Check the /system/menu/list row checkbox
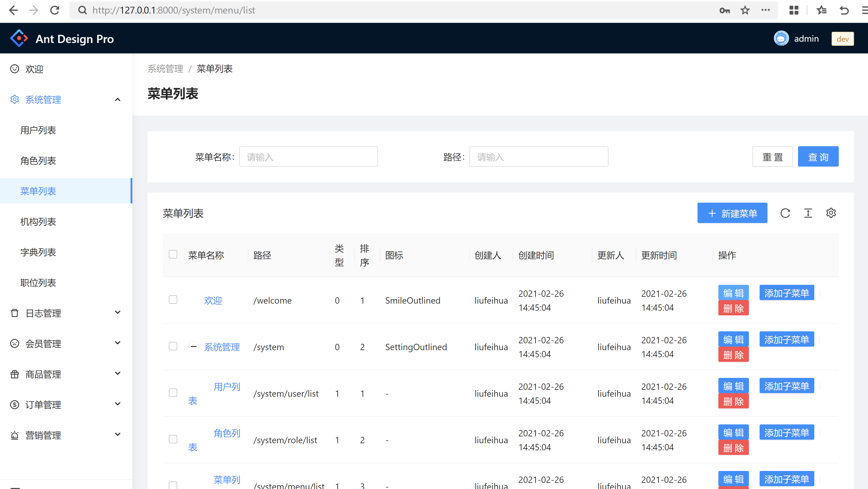 pyautogui.click(x=173, y=485)
